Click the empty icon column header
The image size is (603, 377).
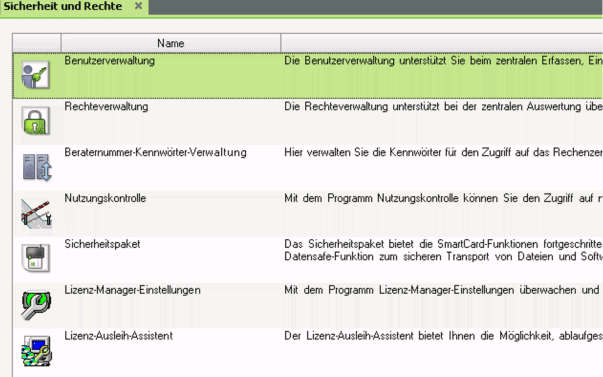coord(37,43)
